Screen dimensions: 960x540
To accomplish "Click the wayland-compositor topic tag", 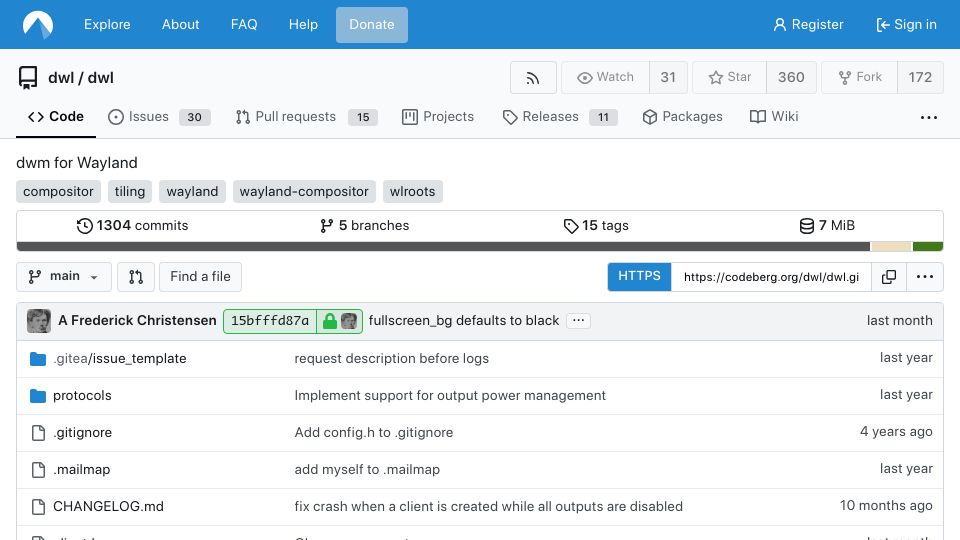I will point(304,192).
